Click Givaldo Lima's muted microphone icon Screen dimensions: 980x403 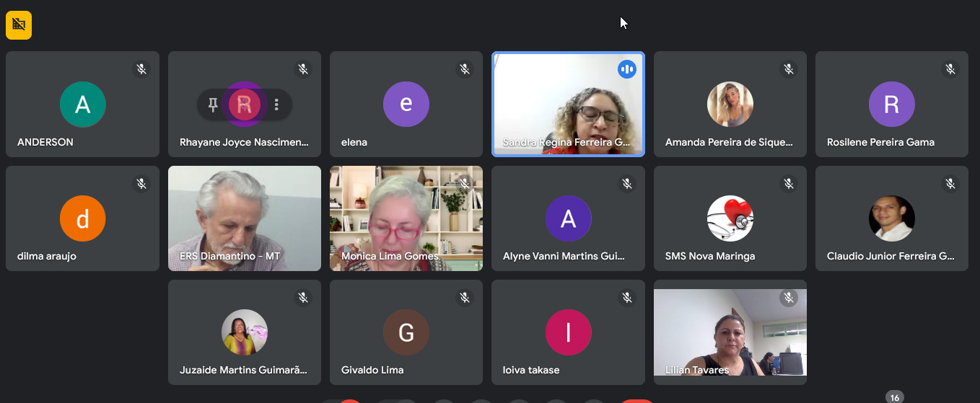pyautogui.click(x=465, y=298)
